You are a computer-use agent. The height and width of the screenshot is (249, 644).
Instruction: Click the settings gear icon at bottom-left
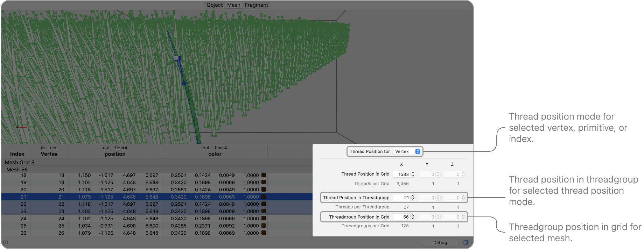click(6, 242)
